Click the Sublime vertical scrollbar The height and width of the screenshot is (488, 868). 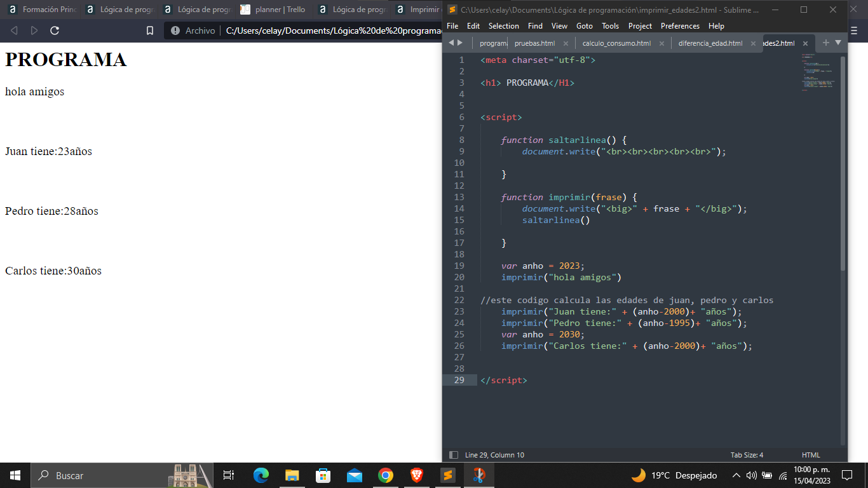pyautogui.click(x=843, y=164)
